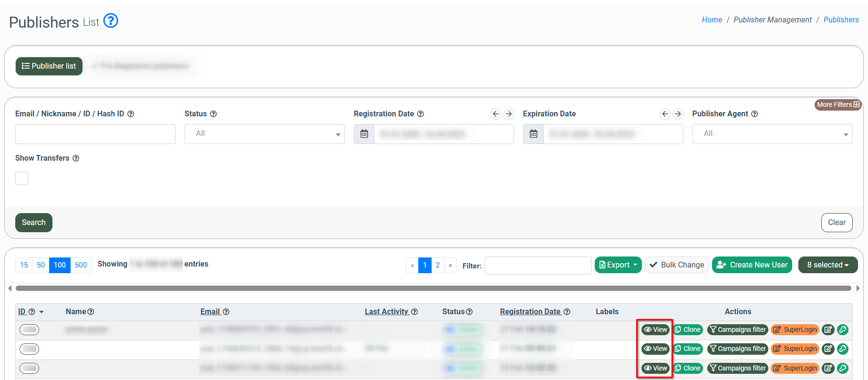Viewport: 868px width, 380px height.
Task: Go to page 2 of results
Action: click(x=437, y=265)
